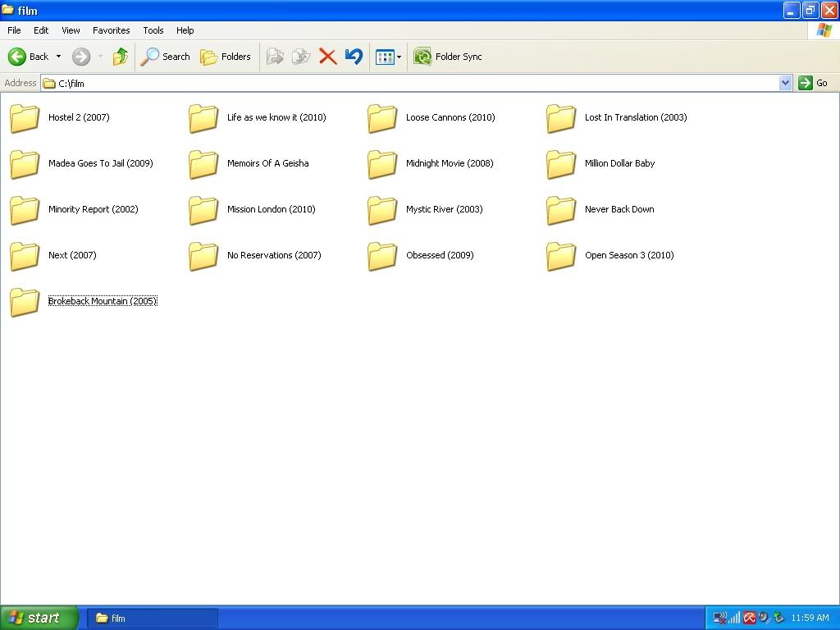Select the Loose Cannons (2010) folder icon
Image resolution: width=840 pixels, height=630 pixels.
coord(382,118)
